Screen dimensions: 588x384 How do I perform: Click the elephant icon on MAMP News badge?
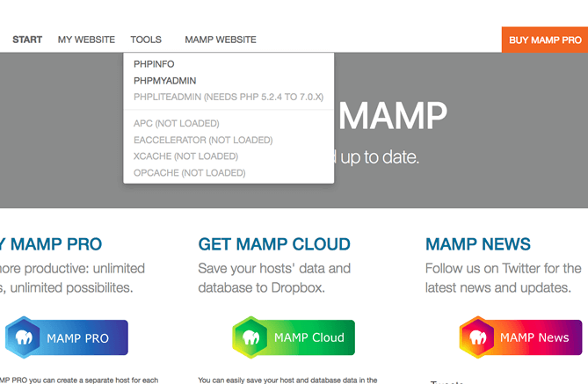click(479, 337)
